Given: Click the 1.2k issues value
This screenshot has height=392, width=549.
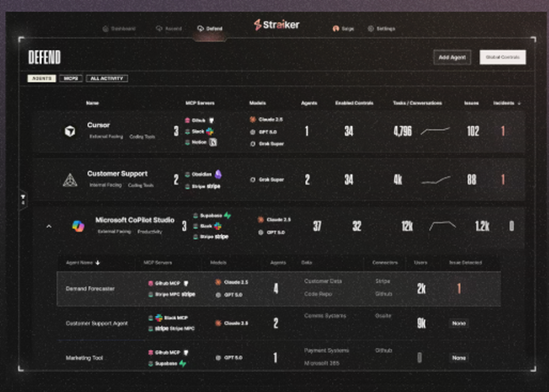Looking at the screenshot, I should click(x=482, y=226).
